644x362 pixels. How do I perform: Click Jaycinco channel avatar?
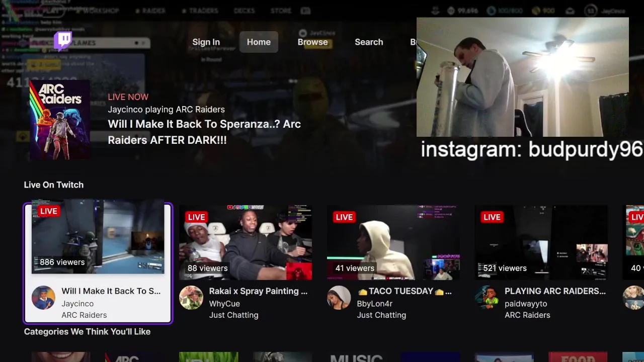tap(43, 298)
